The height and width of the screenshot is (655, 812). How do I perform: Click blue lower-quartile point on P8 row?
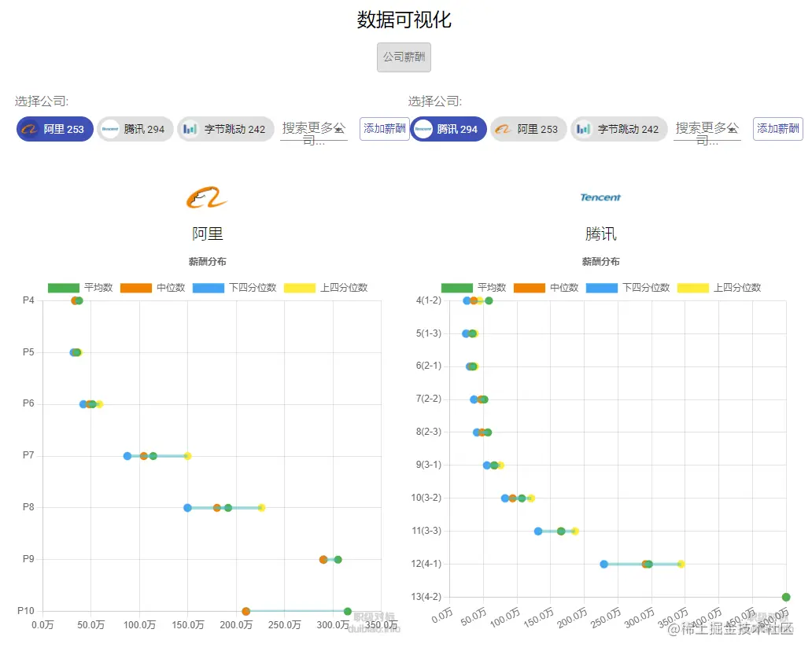[x=187, y=507]
